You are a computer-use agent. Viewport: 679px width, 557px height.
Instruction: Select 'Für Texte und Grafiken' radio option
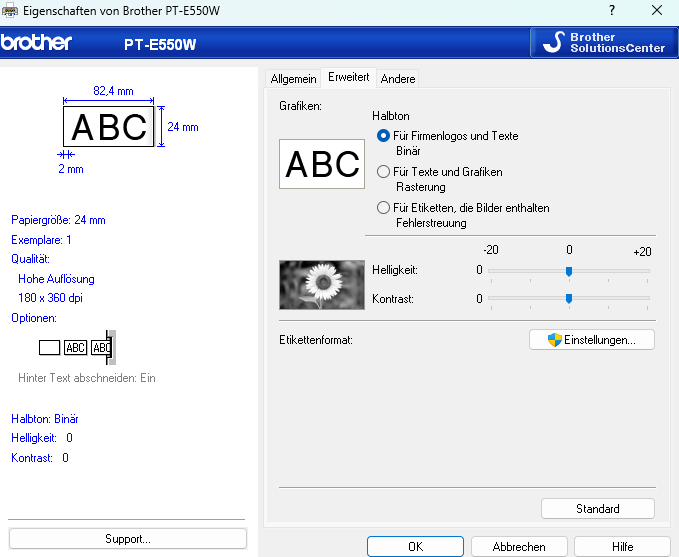pos(383,172)
